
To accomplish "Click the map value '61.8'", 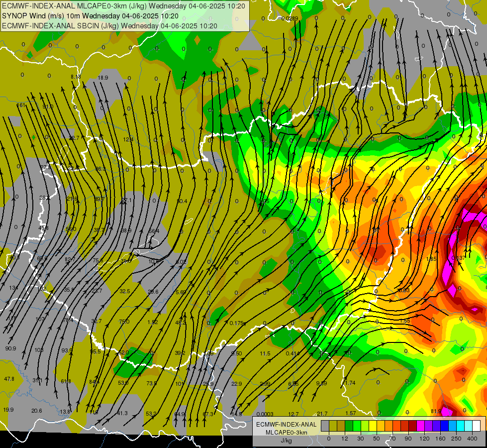I will point(66,381).
